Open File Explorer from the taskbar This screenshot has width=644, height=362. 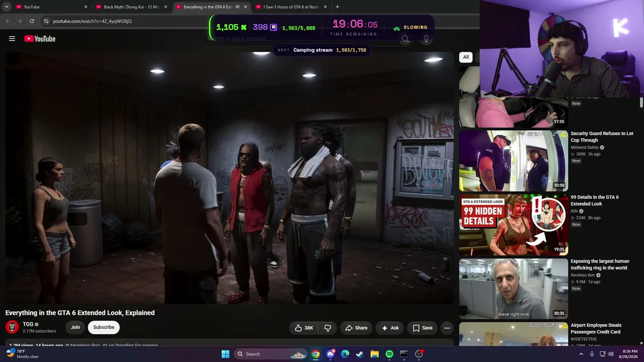pos(374,354)
